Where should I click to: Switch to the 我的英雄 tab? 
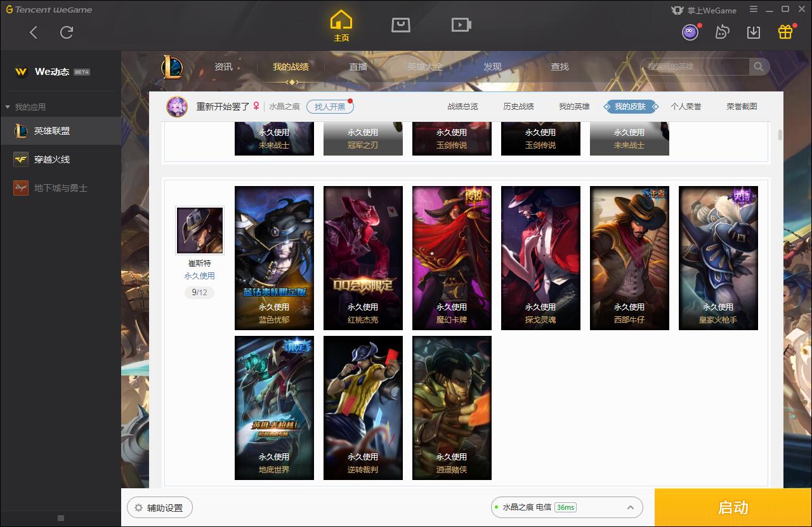tap(574, 107)
